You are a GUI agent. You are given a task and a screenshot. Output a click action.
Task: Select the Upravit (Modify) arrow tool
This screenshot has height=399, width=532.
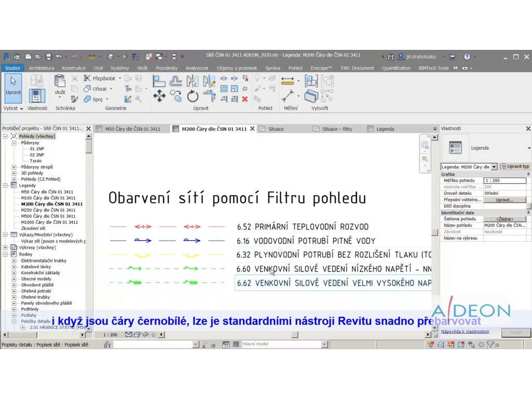click(13, 88)
